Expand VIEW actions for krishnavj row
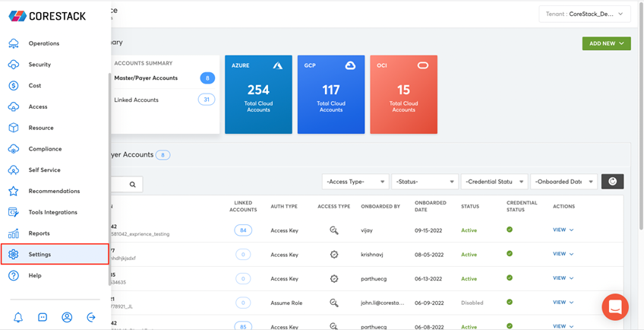 tap(563, 254)
